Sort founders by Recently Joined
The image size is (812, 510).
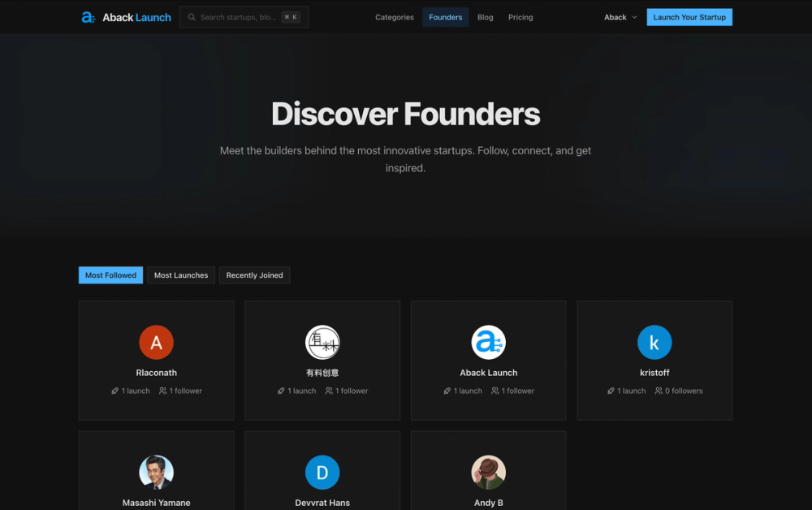254,275
